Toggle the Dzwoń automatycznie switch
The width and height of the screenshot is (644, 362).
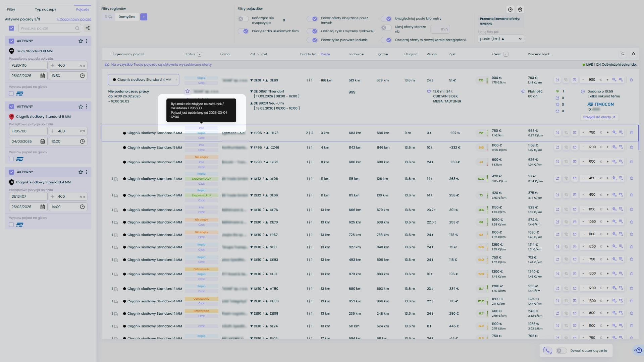pyautogui.click(x=561, y=351)
